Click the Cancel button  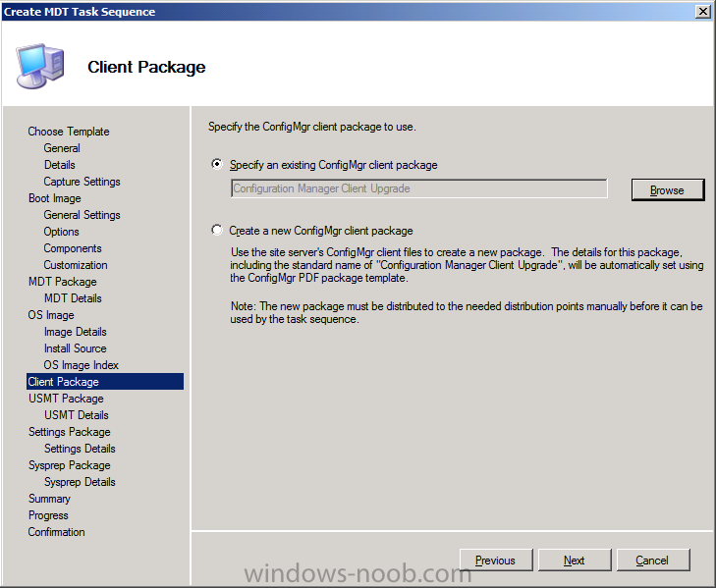click(x=652, y=560)
